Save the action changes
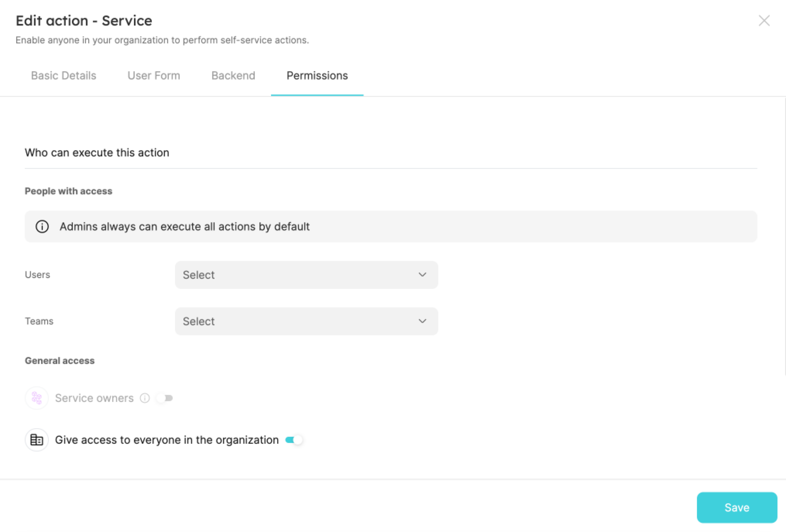 point(737,508)
